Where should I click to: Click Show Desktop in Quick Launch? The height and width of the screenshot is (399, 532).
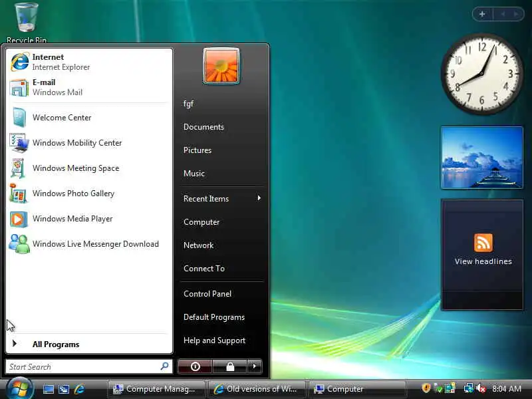[x=48, y=389]
